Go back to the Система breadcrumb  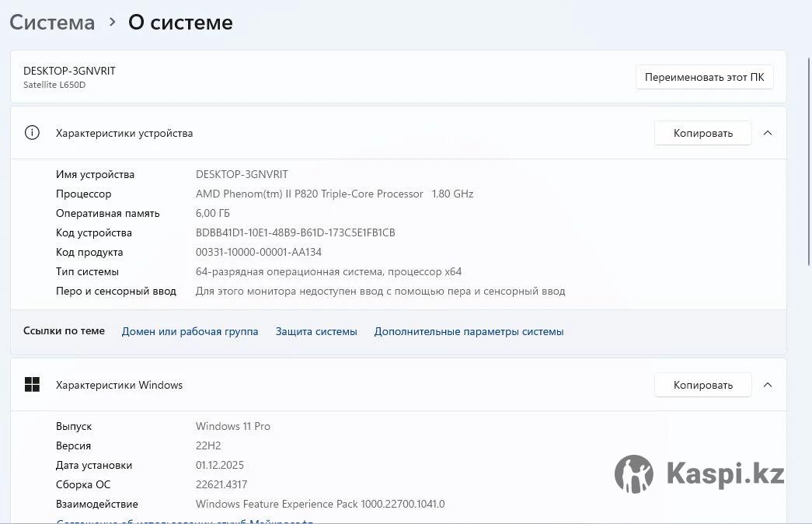52,23
